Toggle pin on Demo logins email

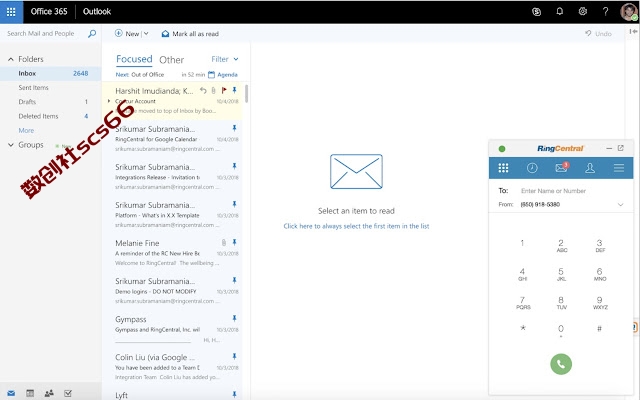coord(234,280)
